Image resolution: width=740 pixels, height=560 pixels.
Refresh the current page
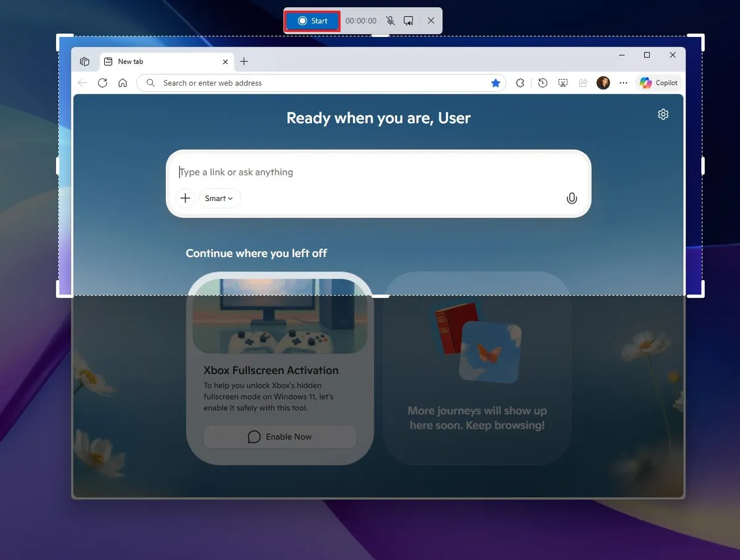point(102,82)
